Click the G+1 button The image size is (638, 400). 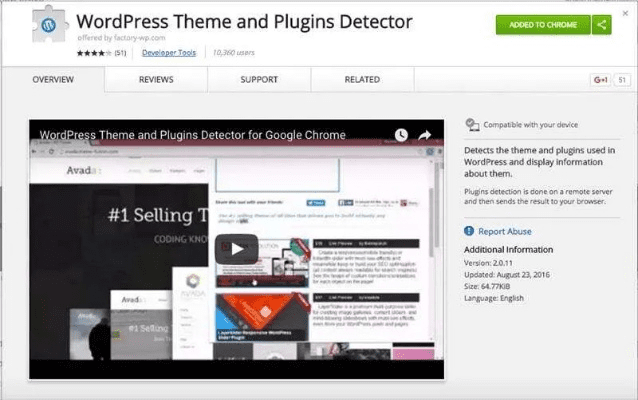[601, 79]
